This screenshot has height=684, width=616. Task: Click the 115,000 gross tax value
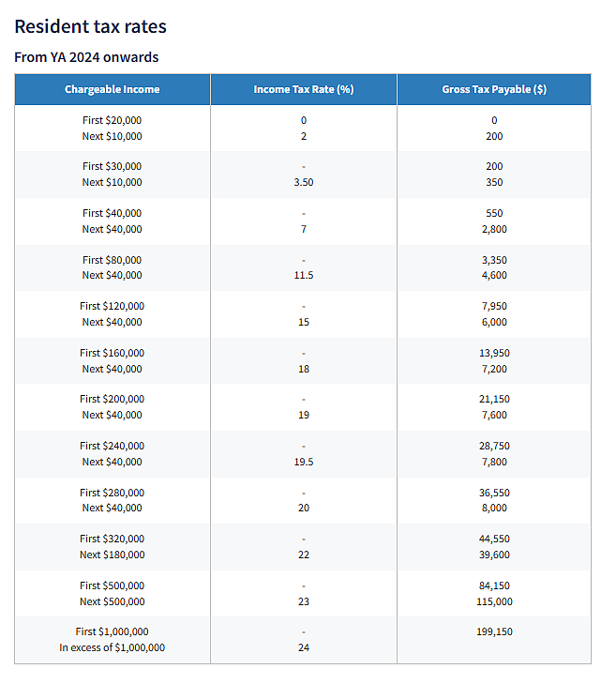click(x=494, y=602)
